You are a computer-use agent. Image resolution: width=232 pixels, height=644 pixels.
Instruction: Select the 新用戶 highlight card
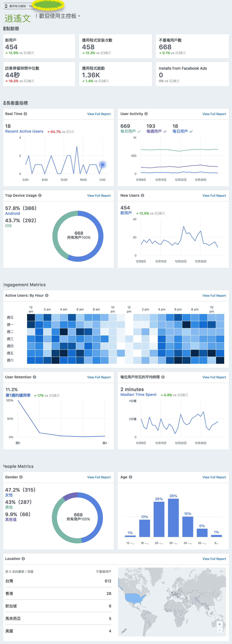[x=39, y=46]
